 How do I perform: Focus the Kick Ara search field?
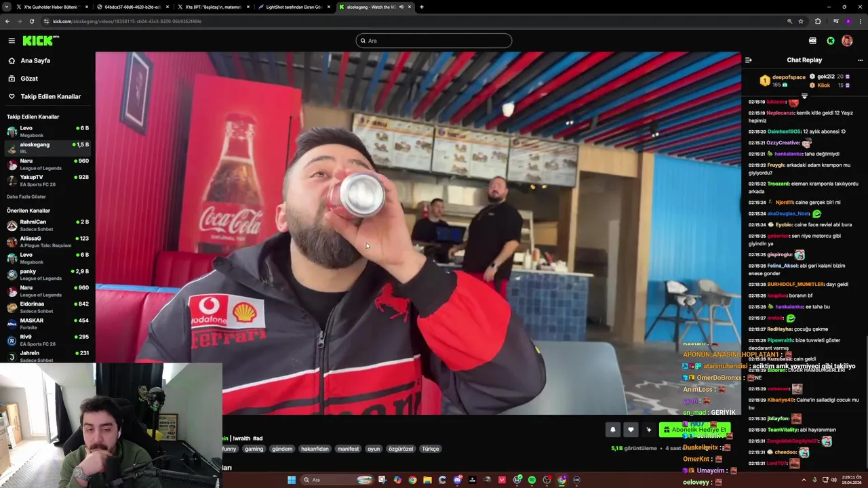(x=433, y=41)
